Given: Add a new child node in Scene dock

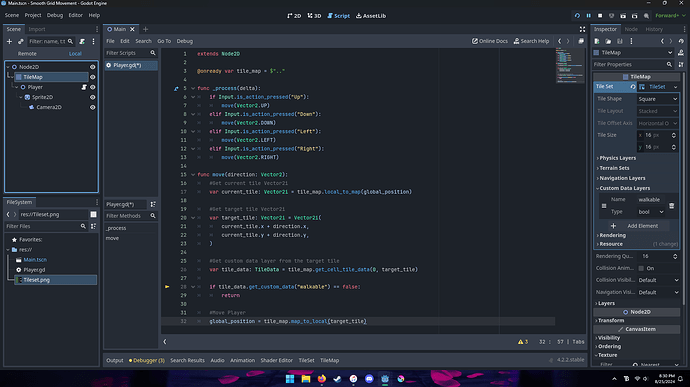Looking at the screenshot, I should [x=9, y=41].
